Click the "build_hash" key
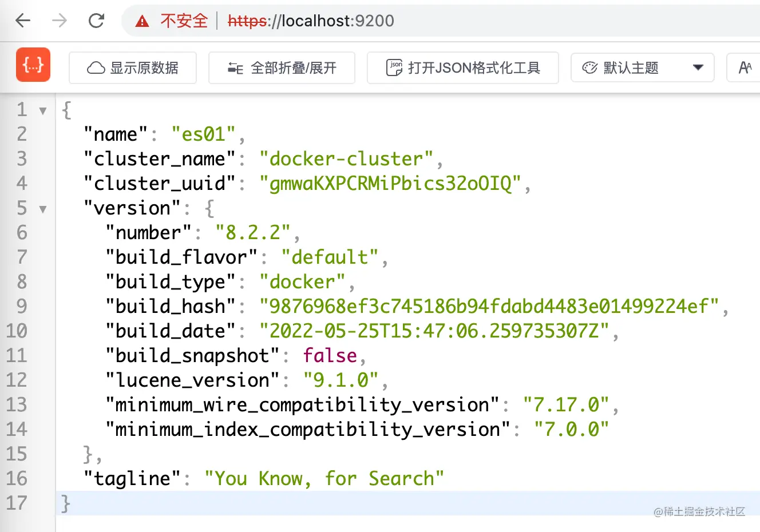Screen dimensions: 760x532 [171, 307]
